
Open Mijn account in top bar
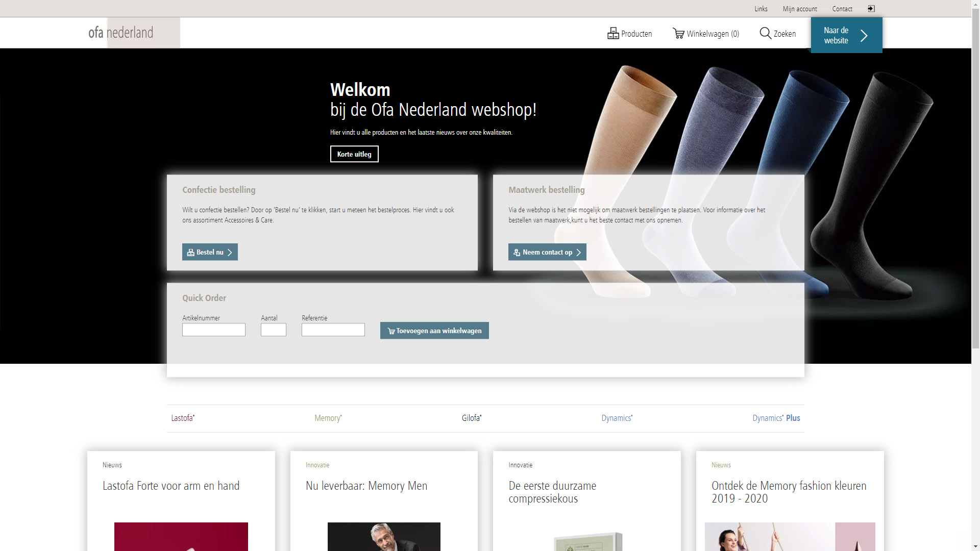[800, 9]
